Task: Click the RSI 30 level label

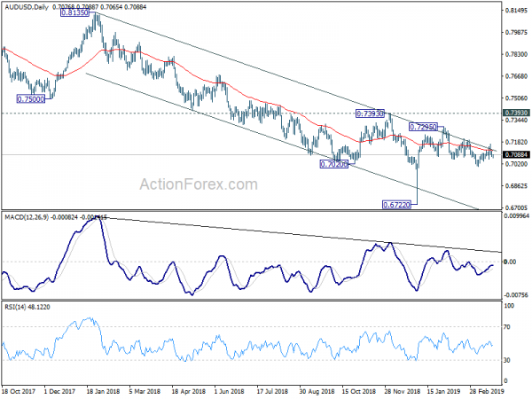Action: tap(507, 360)
